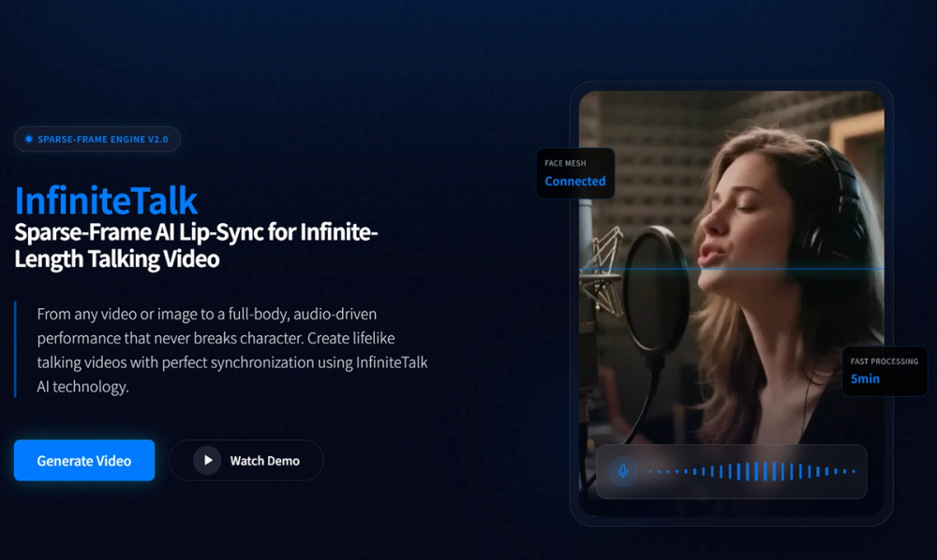
Task: Click the Connected status label
Action: (574, 181)
